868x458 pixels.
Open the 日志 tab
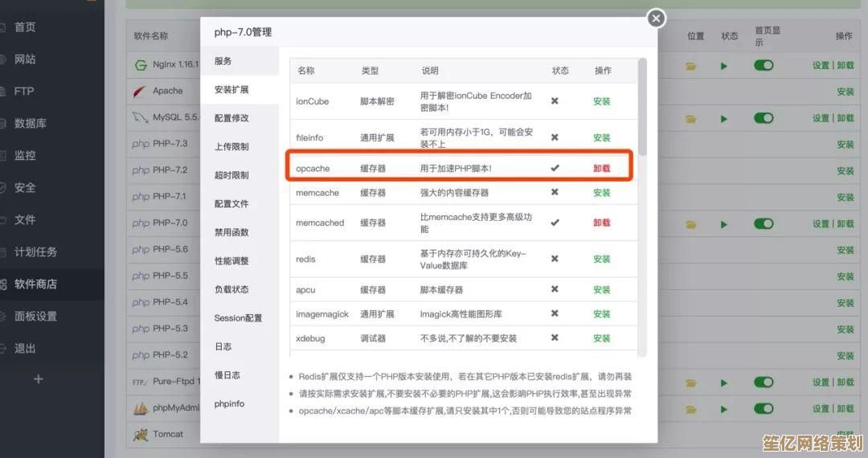(223, 347)
